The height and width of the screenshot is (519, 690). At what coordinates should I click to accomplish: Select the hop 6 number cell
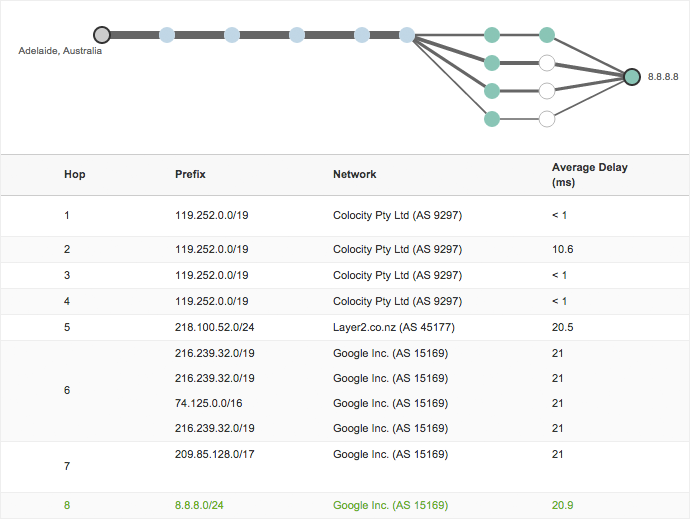pyautogui.click(x=67, y=390)
